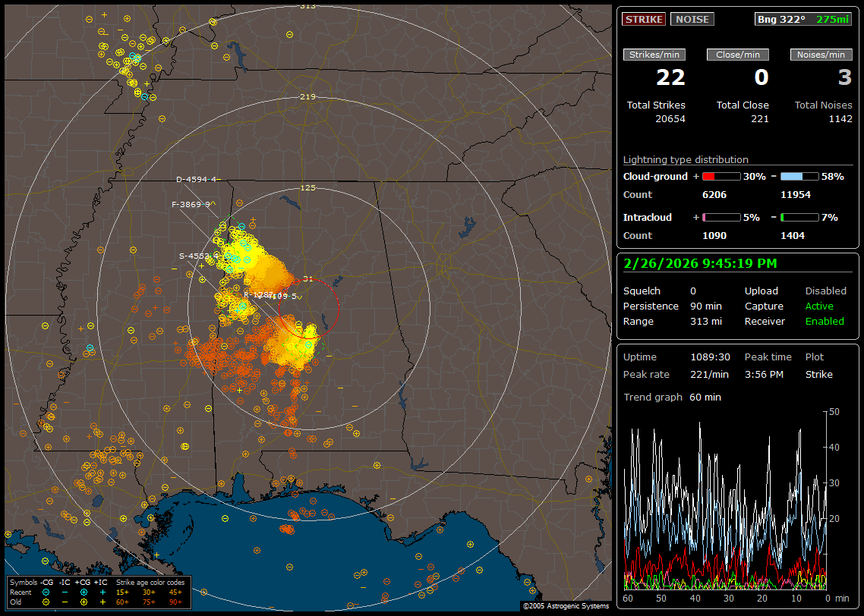This screenshot has width=864, height=616.
Task: Click the negative intracloud green percentage bar
Action: coord(799,217)
